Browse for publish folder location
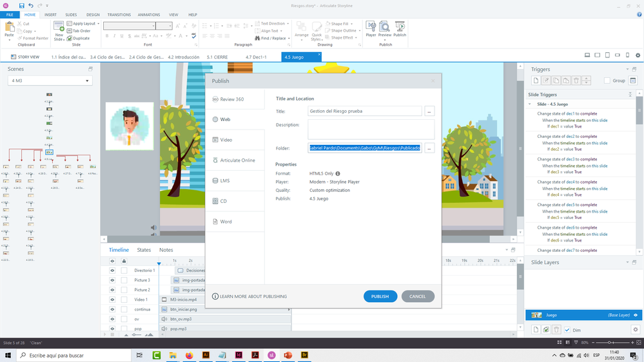Image resolution: width=644 pixels, height=362 pixels. click(429, 148)
